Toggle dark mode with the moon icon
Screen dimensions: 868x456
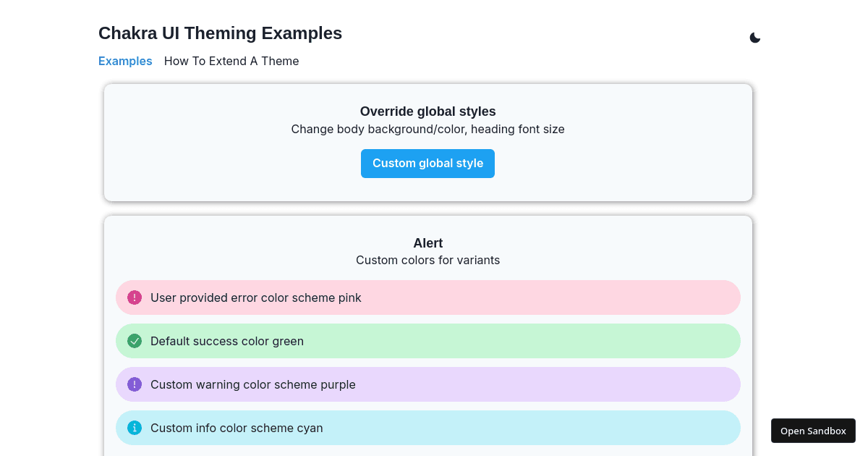pyautogui.click(x=755, y=37)
